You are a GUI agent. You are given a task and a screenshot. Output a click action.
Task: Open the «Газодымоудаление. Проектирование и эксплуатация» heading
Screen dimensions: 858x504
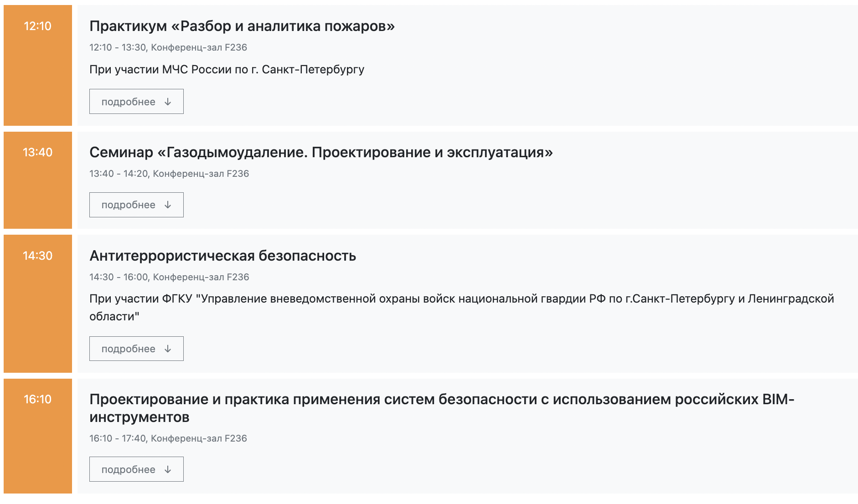coord(320,152)
